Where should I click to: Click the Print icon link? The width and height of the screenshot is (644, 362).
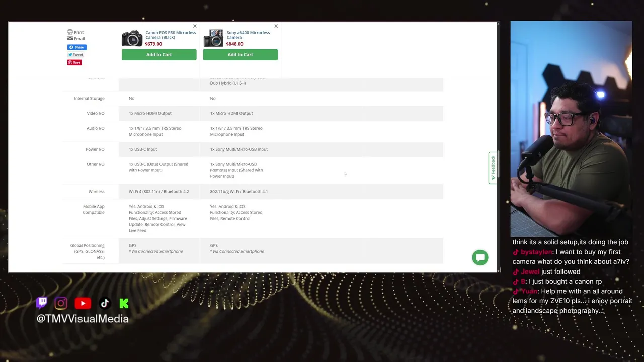click(x=75, y=32)
